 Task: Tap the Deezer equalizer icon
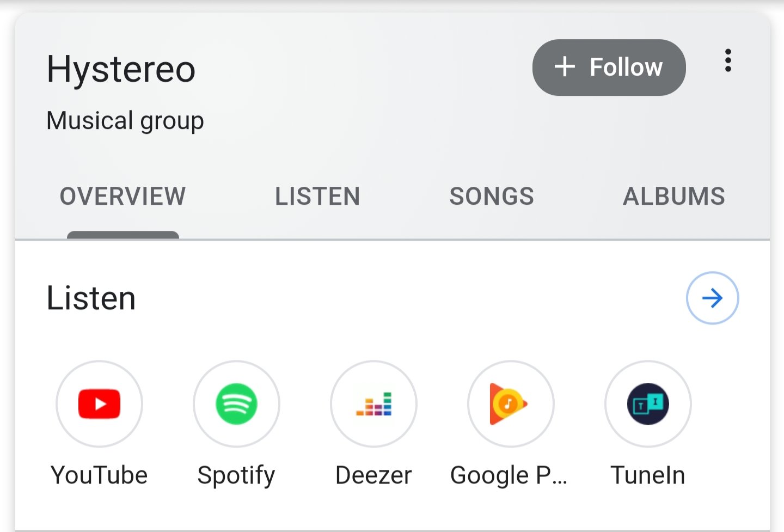(373, 403)
